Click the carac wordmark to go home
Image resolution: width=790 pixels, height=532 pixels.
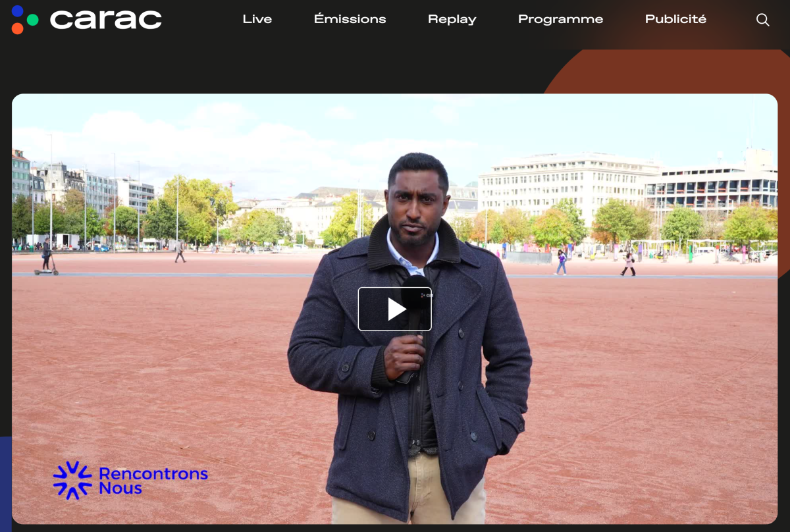tap(106, 20)
